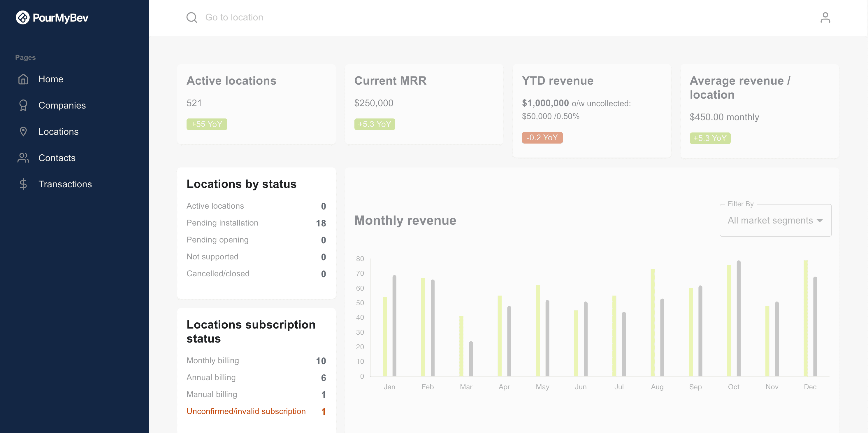Click the Locations pin icon

coord(23,132)
